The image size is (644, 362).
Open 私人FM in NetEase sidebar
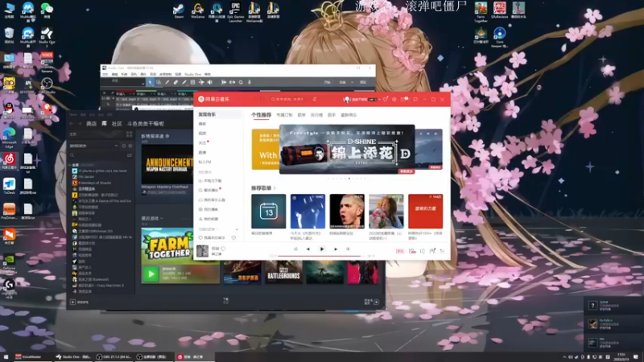pyautogui.click(x=205, y=162)
